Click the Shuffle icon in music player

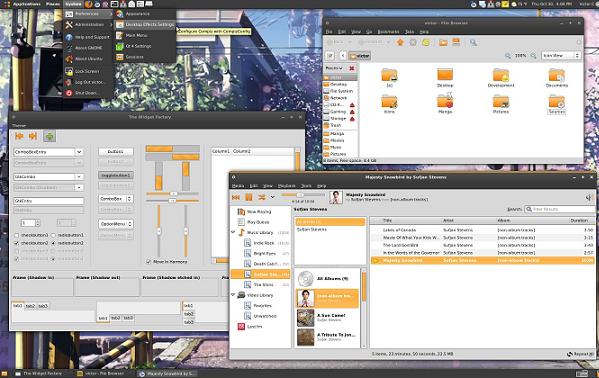tap(262, 197)
